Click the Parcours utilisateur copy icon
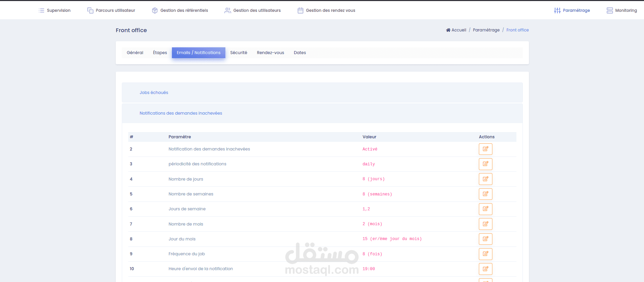This screenshot has width=644, height=282. click(90, 10)
